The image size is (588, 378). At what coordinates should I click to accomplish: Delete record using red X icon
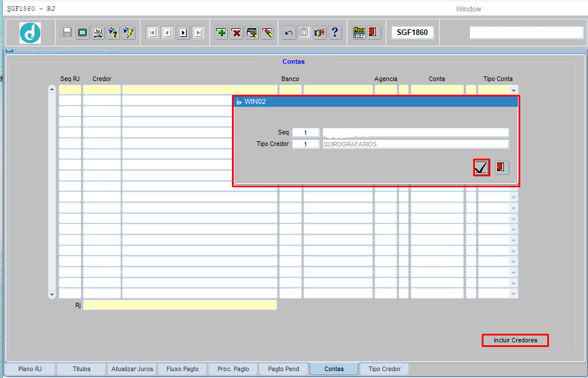coord(237,33)
